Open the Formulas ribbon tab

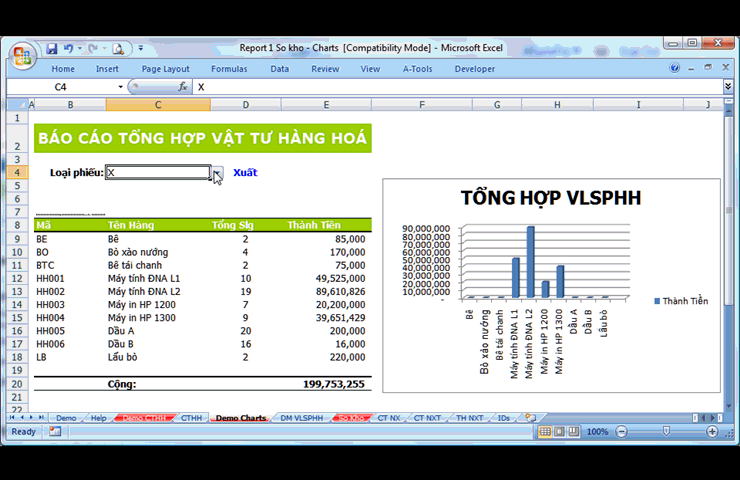228,69
